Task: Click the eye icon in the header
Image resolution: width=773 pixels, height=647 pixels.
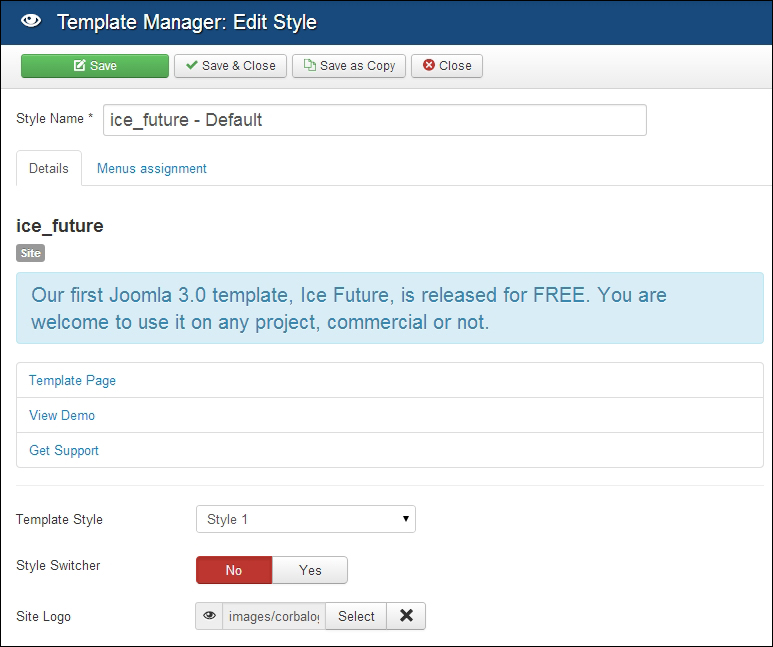Action: (x=30, y=21)
